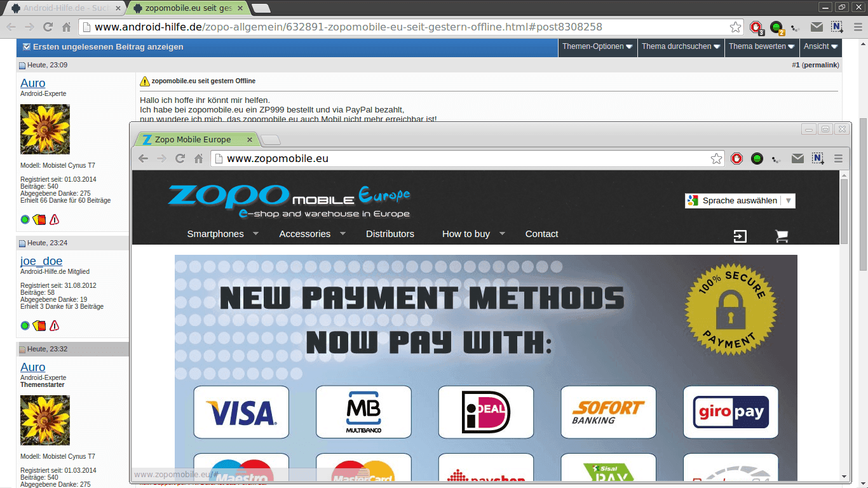
Task: Open mail extension in Zopo window
Action: tap(797, 158)
